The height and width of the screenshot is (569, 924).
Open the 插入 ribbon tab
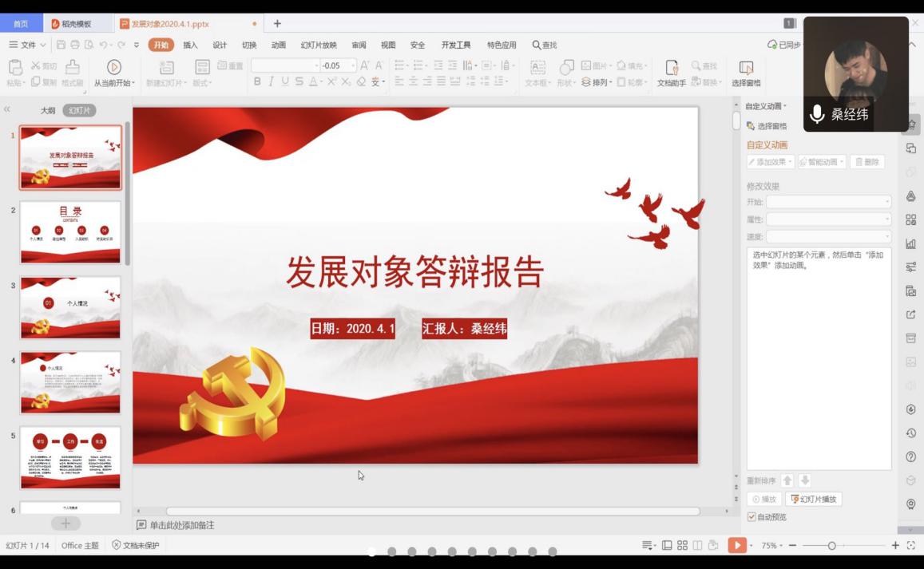point(190,45)
